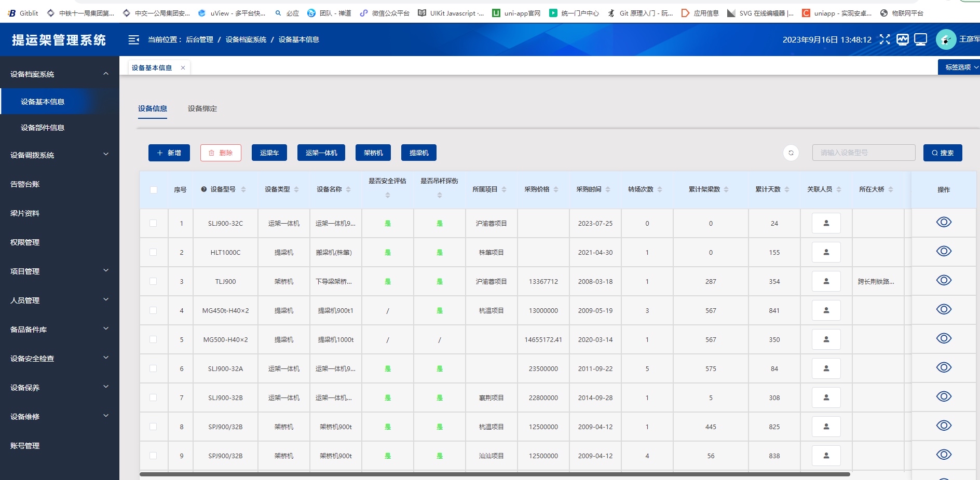Viewport: 980px width, 480px height.
Task: Click the red 删除 delete button
Action: (x=221, y=153)
